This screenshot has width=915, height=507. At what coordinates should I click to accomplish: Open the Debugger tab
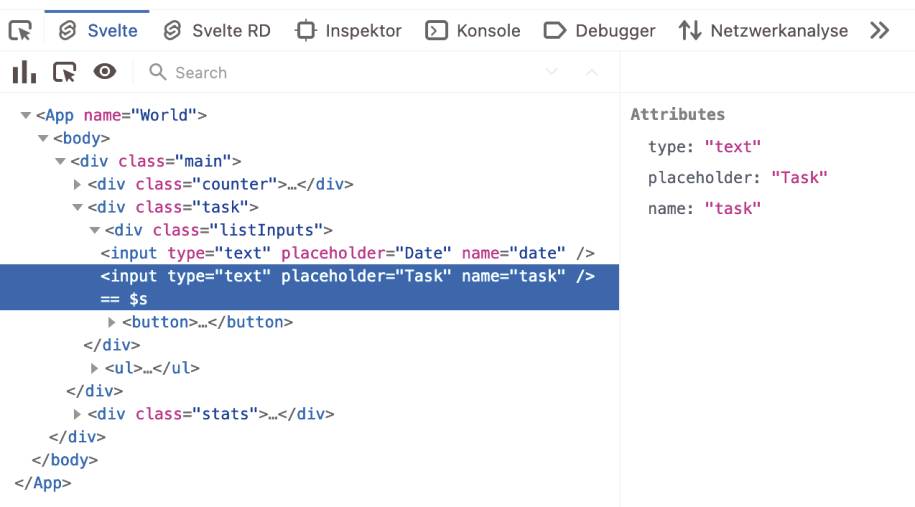(x=599, y=30)
